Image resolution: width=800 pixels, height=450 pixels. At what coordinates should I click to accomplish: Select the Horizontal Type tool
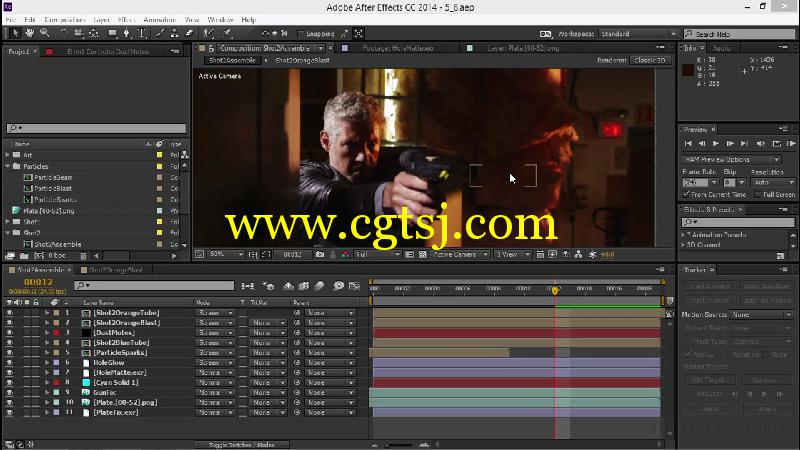142,33
